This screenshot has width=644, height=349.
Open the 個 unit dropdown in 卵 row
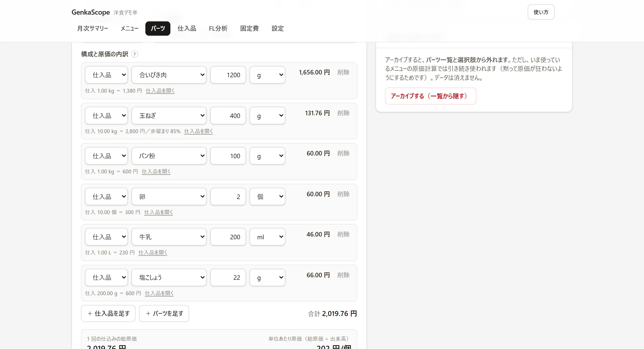point(267,197)
